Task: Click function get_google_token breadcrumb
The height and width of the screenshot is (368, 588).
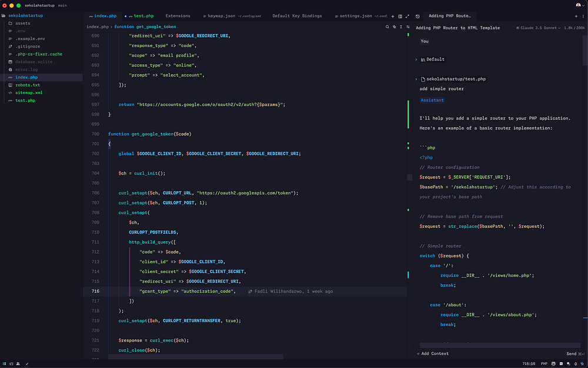Action: 145,27
